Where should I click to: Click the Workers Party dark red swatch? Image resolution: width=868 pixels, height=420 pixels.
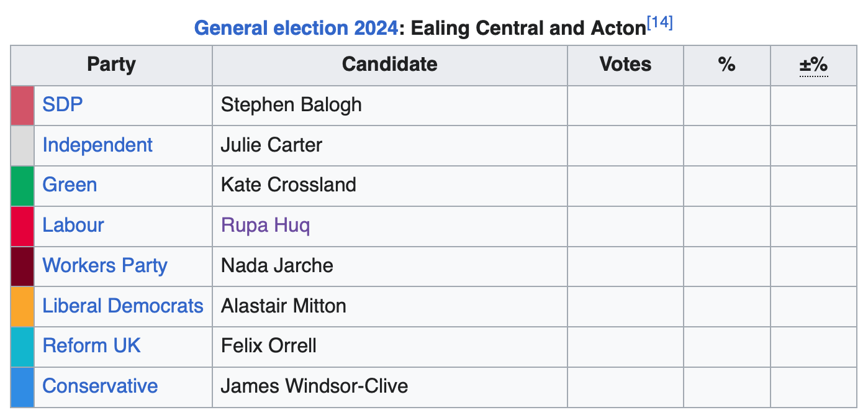pyautogui.click(x=22, y=267)
